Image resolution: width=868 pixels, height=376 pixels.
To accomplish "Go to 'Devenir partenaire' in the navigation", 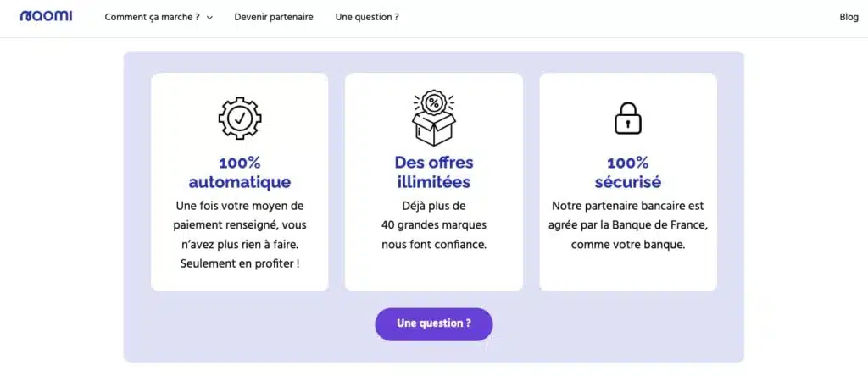I will (274, 17).
